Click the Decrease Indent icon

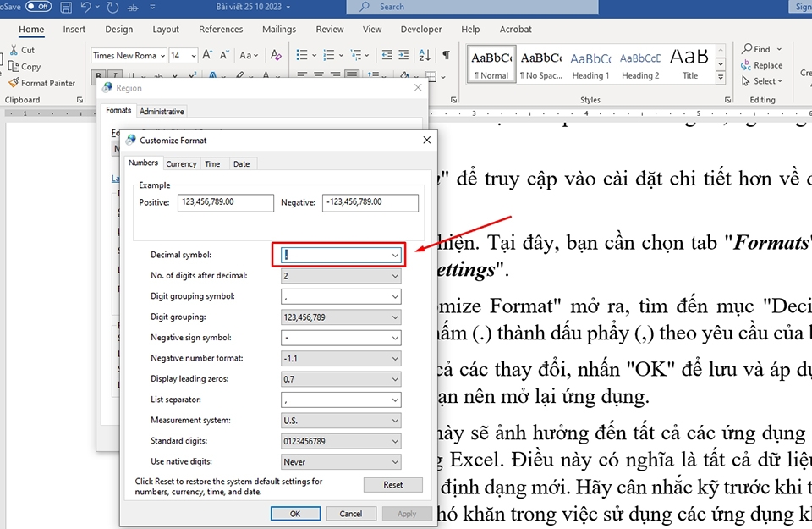tap(387, 55)
